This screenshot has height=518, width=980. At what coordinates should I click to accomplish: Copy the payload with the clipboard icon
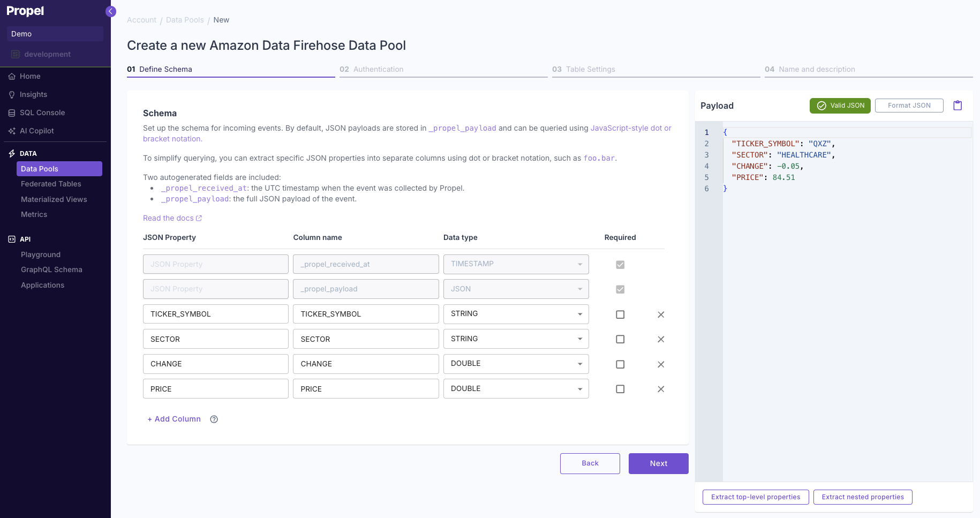[958, 106]
